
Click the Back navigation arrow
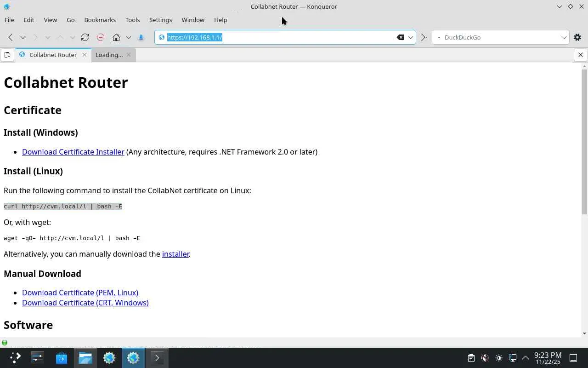[10, 37]
